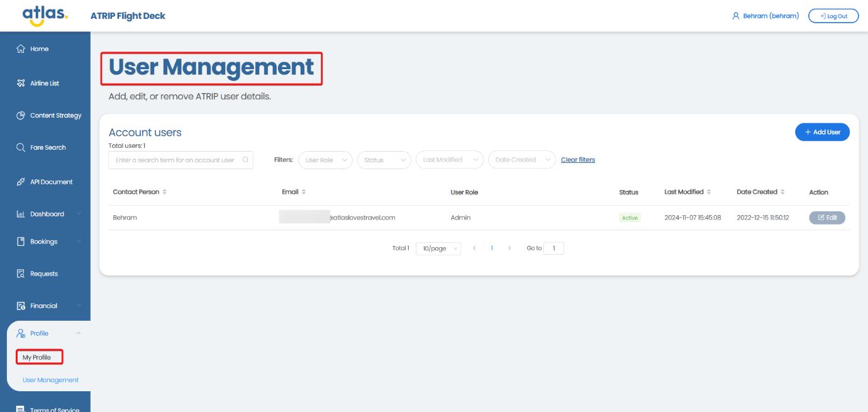Screen dimensions: 868x412
Task: Select User Management in sidebar
Action: (50, 380)
